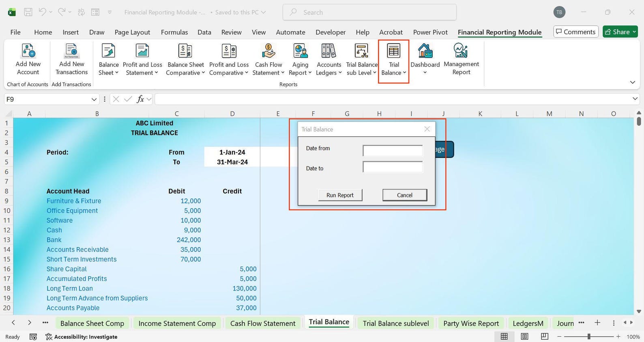Open the Management Report button
This screenshot has height=342, width=644.
coord(461,60)
